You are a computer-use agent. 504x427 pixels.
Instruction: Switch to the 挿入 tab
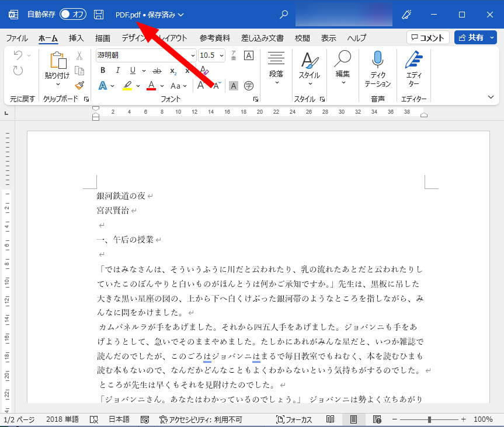click(76, 38)
